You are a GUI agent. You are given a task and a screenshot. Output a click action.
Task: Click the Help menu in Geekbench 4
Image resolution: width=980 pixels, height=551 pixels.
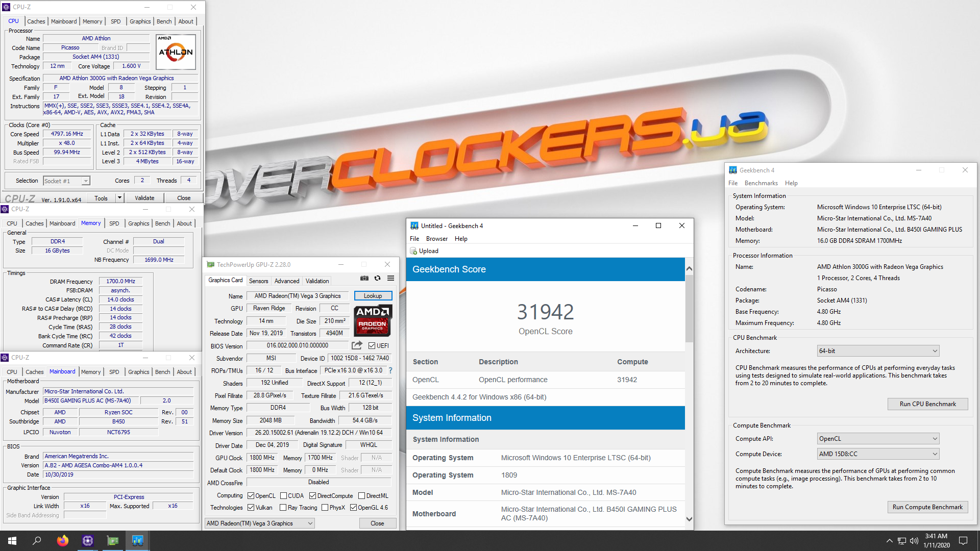[x=791, y=183]
